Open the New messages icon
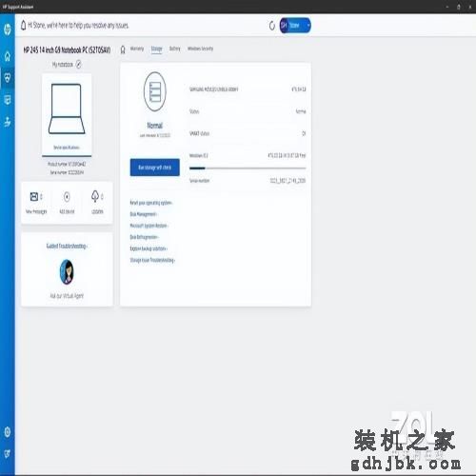The image size is (476, 476). click(34, 197)
